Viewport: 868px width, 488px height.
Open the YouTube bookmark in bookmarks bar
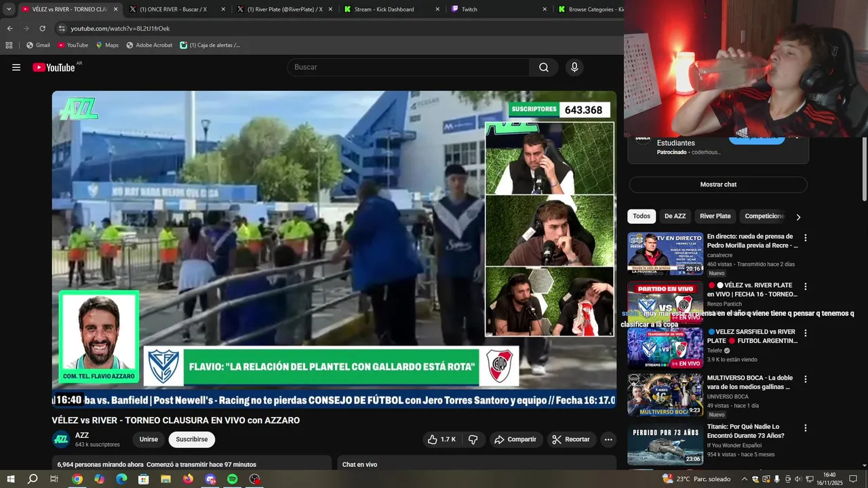pos(73,45)
